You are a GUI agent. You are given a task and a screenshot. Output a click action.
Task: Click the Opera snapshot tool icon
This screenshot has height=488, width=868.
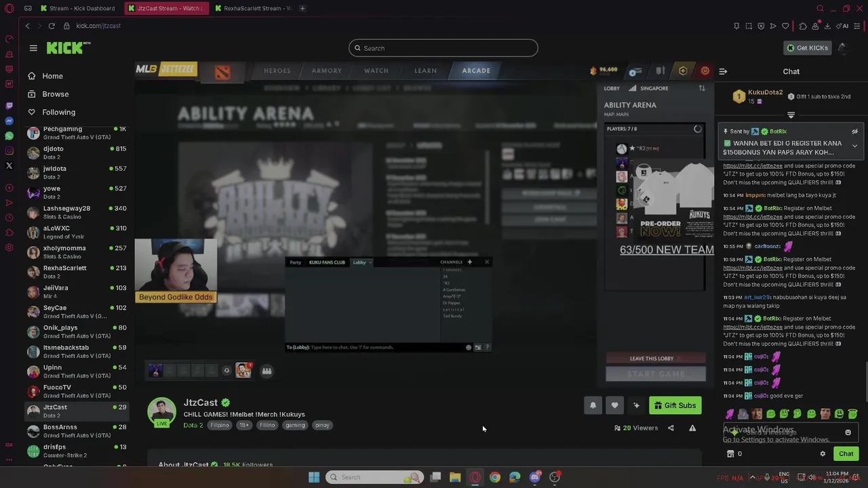coord(749,26)
